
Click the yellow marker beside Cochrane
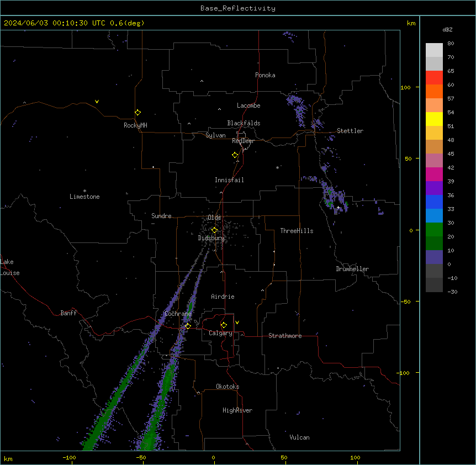pyautogui.click(x=188, y=326)
